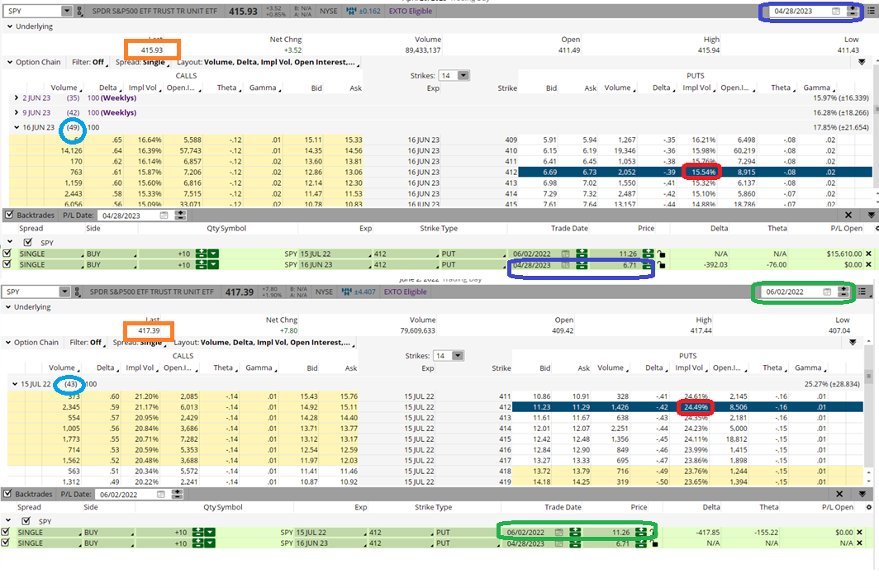879x588 pixels.
Task: Select 412 put row with 6.69 bid
Action: 695,172
